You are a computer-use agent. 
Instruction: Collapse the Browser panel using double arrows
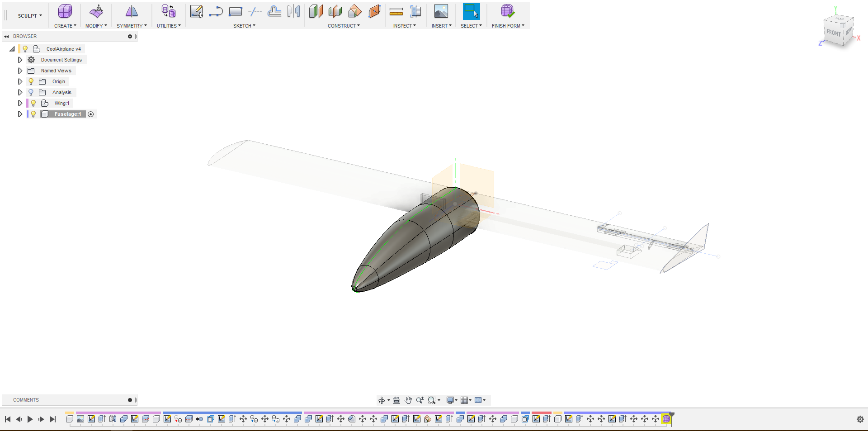pyautogui.click(x=7, y=36)
